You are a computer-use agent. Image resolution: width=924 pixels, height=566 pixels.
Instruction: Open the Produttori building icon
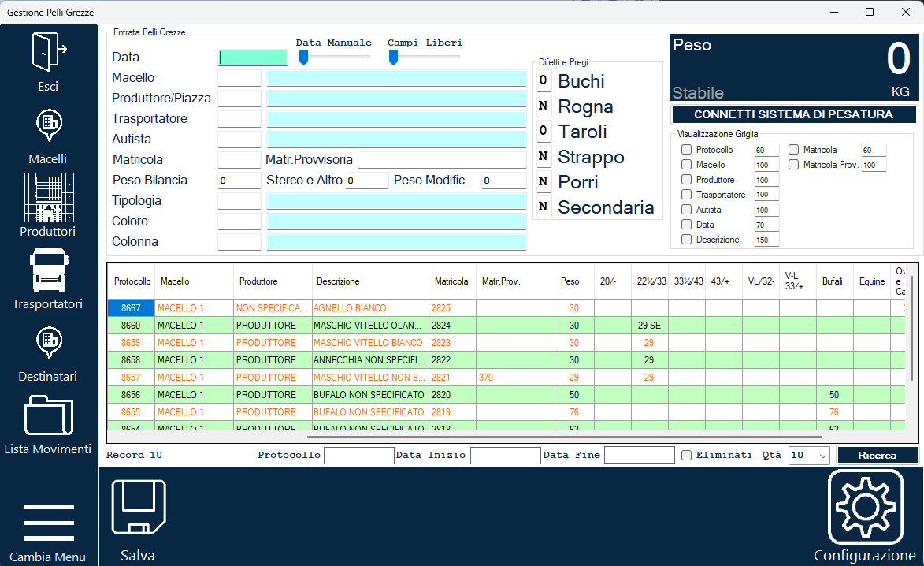(x=49, y=197)
